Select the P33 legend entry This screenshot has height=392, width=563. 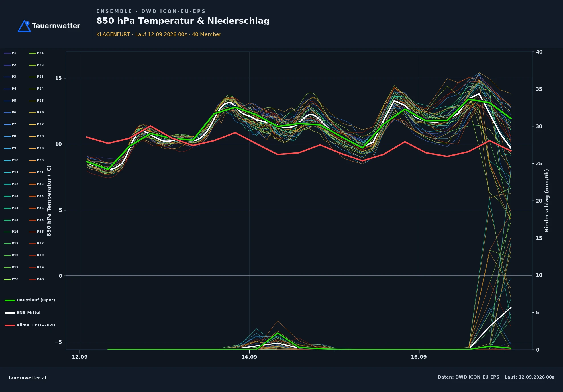point(36,196)
